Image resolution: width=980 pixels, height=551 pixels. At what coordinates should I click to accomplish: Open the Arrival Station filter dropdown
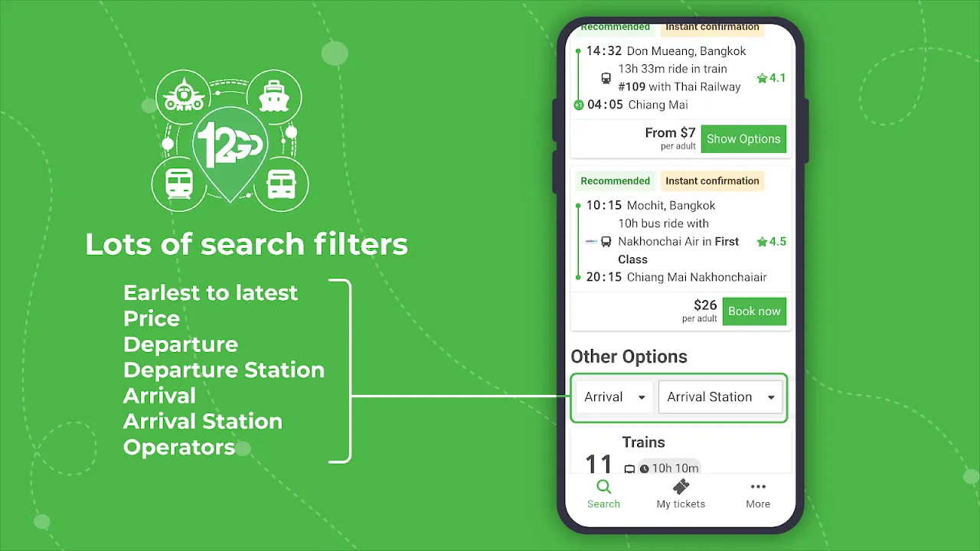(720, 397)
